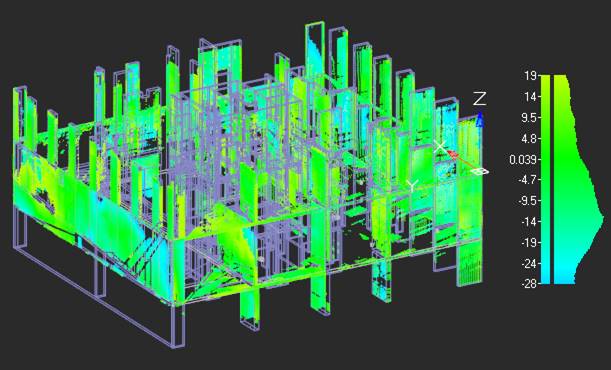Click the -28 value on scale
This screenshot has height=370, width=611.
point(528,283)
